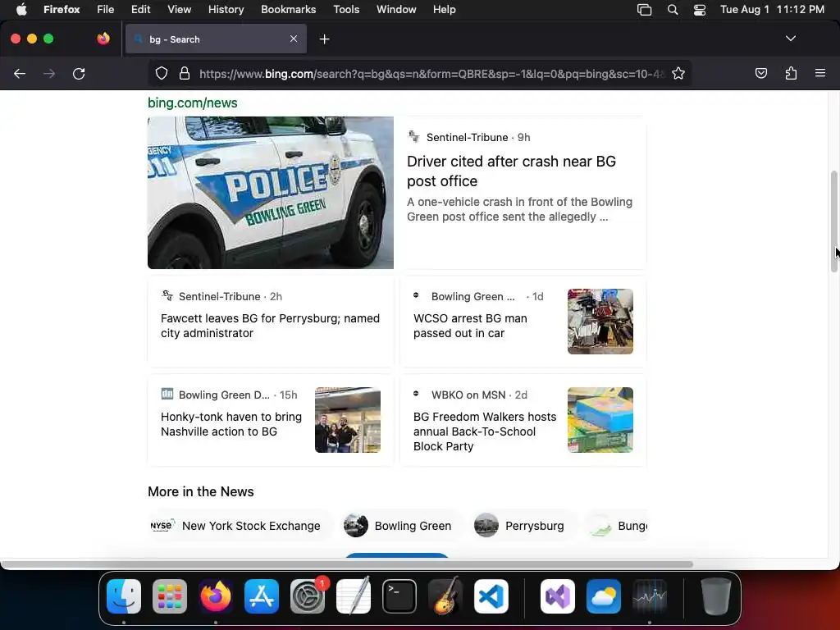
Task: Open 'Honky-tonk haven' article headline
Action: 231,424
